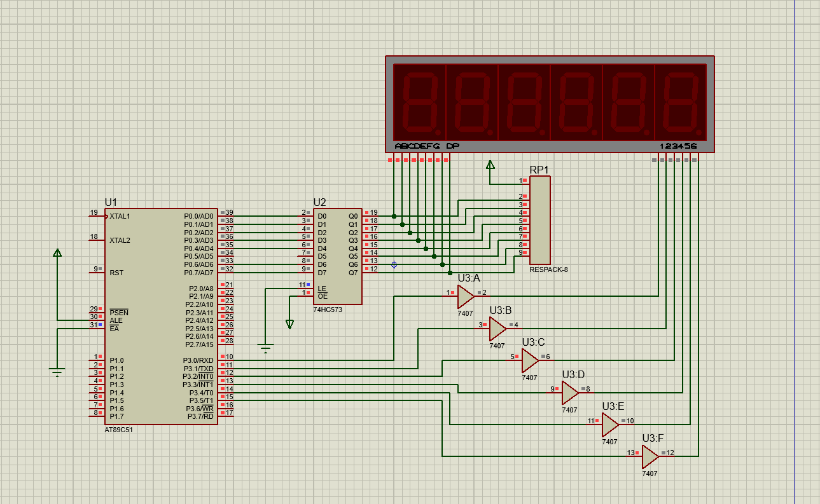Click pin number 39 beside P0.0/AD0
The height and width of the screenshot is (504, 820).
tap(229, 212)
